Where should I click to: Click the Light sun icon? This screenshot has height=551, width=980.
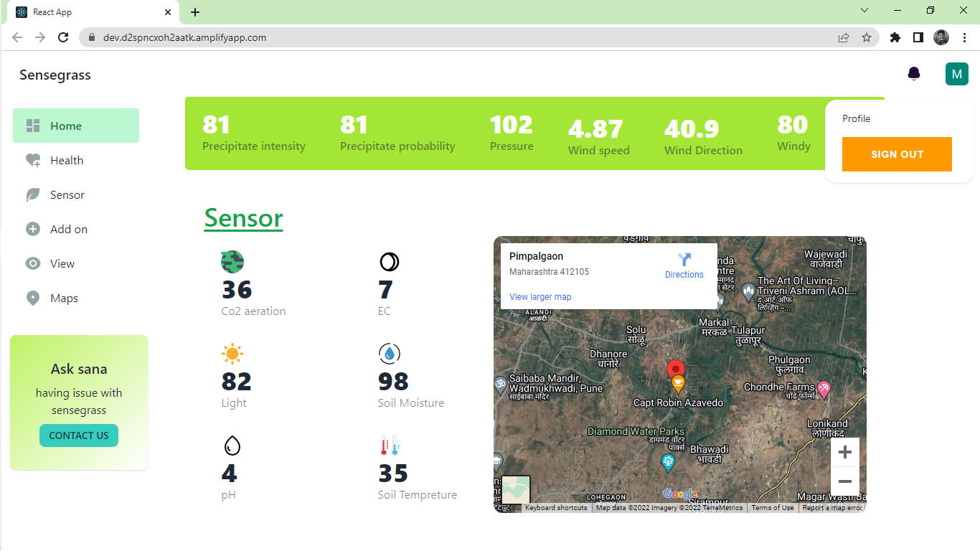pos(232,354)
